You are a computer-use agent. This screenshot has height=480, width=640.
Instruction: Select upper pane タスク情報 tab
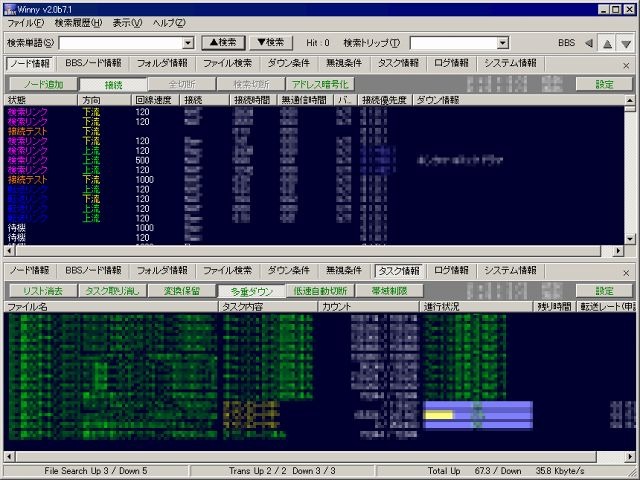(398, 63)
